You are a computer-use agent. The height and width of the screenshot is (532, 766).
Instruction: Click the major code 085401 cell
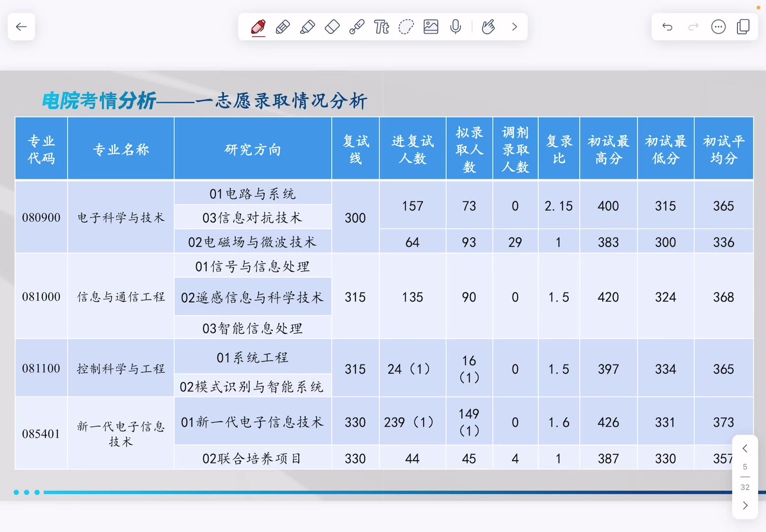[x=41, y=433]
